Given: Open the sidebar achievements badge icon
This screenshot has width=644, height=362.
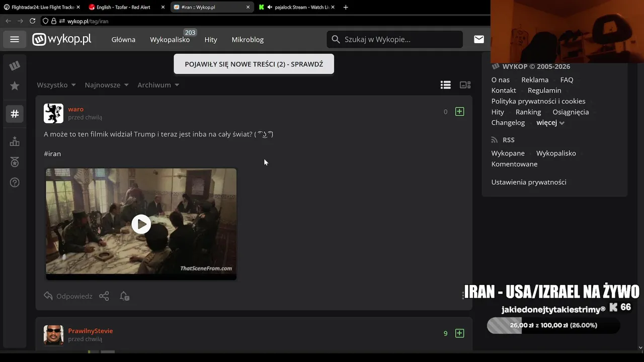Looking at the screenshot, I should click(x=15, y=162).
